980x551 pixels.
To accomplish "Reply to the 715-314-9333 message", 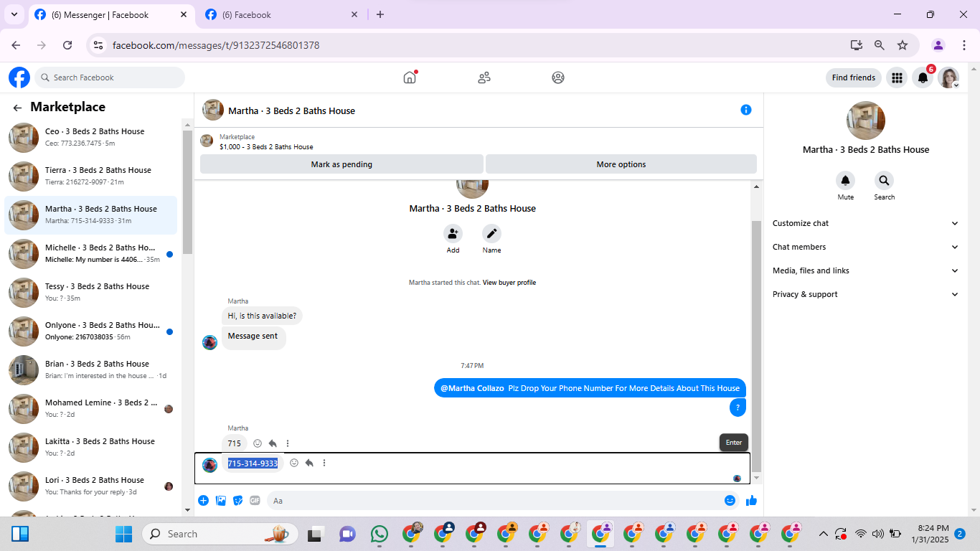I will coord(309,463).
